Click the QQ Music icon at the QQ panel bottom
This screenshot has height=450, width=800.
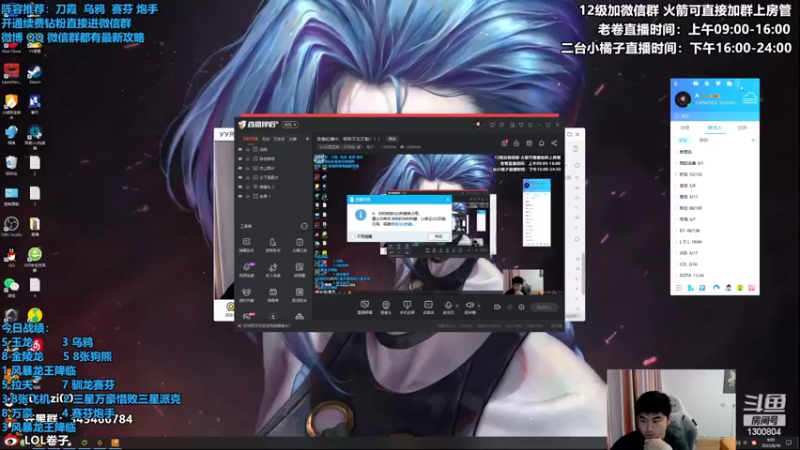pyautogui.click(x=739, y=288)
